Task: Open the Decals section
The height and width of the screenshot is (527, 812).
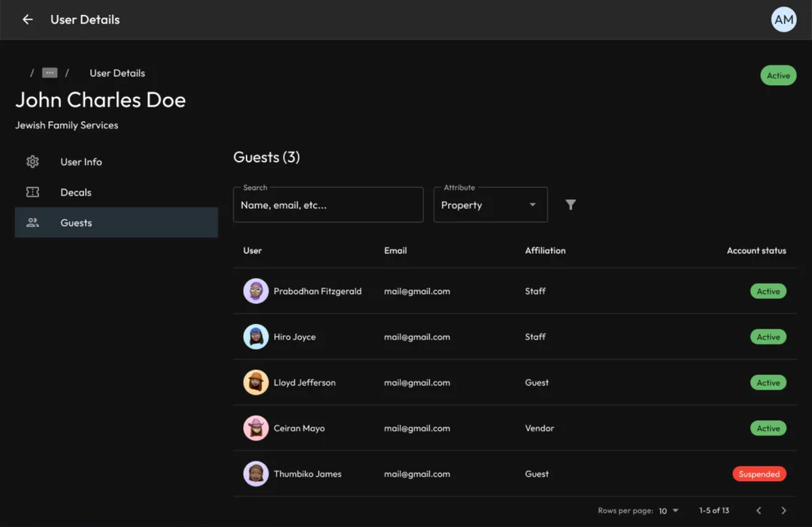Action: pyautogui.click(x=117, y=192)
